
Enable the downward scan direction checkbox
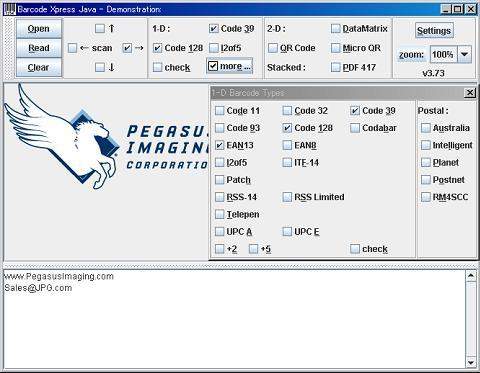[x=100, y=67]
